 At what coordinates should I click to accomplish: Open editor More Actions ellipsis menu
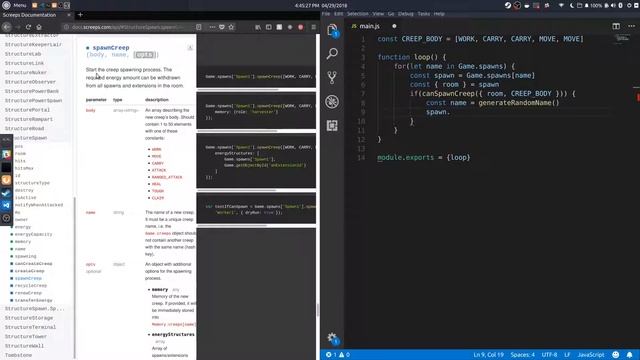click(x=631, y=26)
